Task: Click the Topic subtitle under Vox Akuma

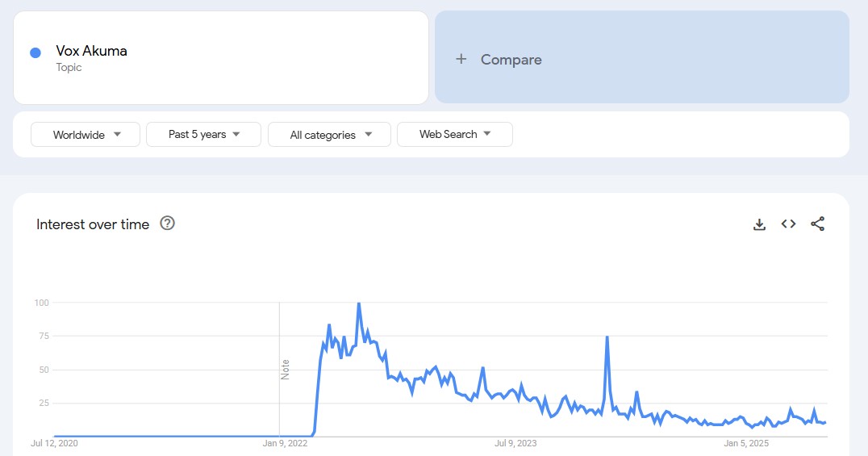Action: coord(69,67)
